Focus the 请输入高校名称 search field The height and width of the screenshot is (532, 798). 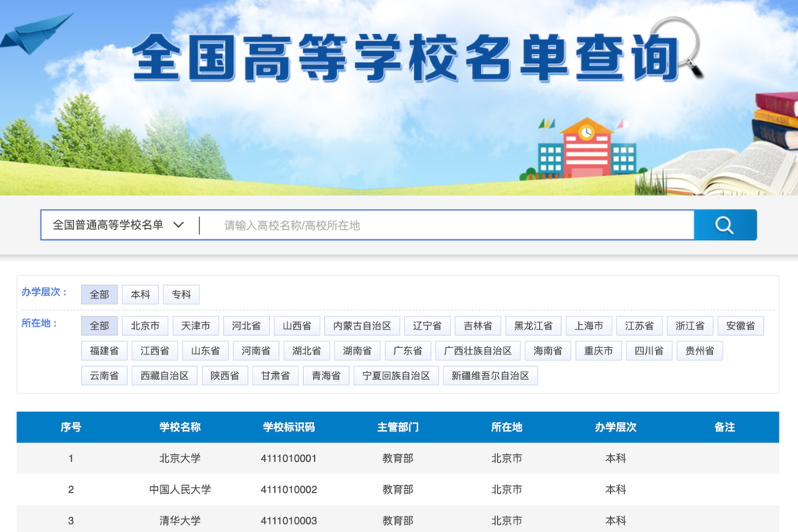click(446, 225)
